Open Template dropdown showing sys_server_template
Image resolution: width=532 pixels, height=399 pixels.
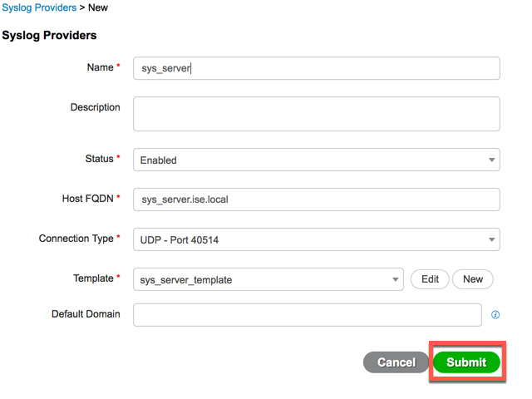click(x=268, y=279)
